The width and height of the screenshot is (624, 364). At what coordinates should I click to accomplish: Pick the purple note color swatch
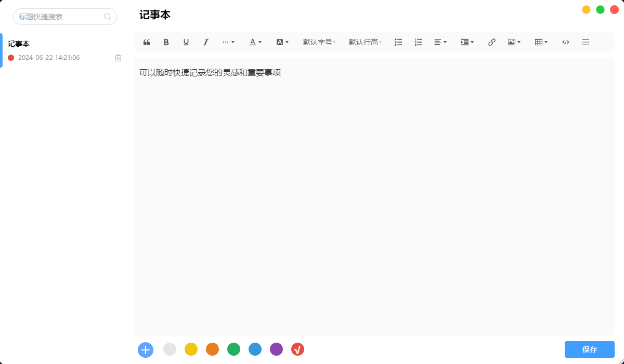(276, 349)
